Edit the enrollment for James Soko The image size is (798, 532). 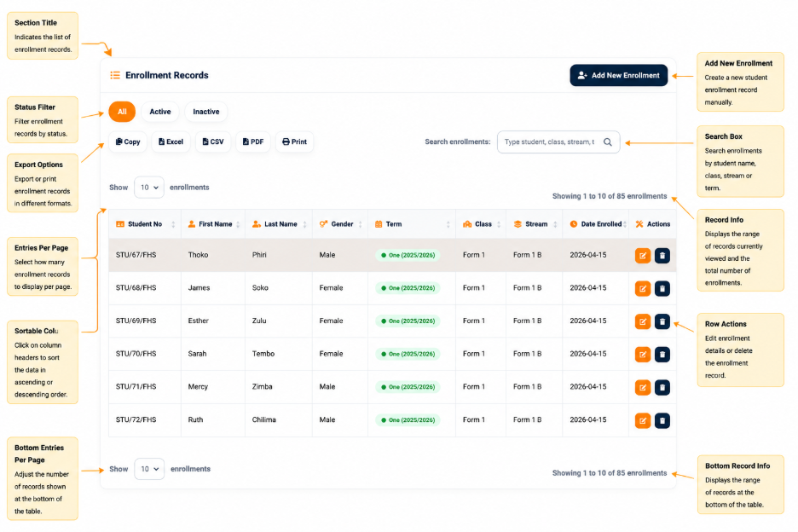(643, 289)
